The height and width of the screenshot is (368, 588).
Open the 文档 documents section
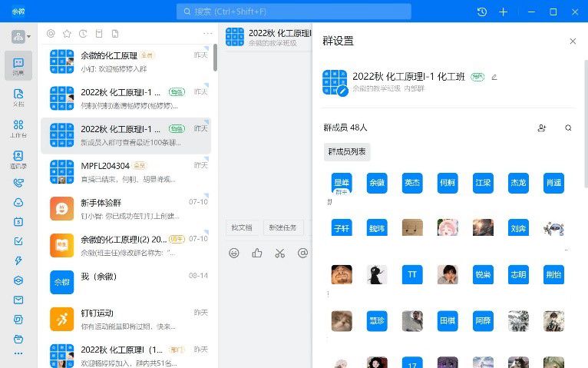click(x=18, y=96)
